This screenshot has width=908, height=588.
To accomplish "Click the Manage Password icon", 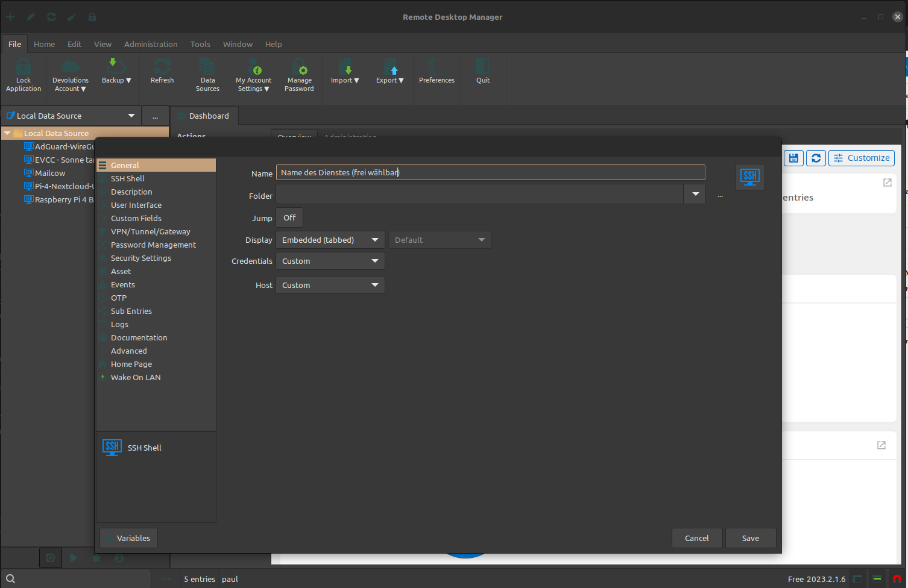I will 299,67.
